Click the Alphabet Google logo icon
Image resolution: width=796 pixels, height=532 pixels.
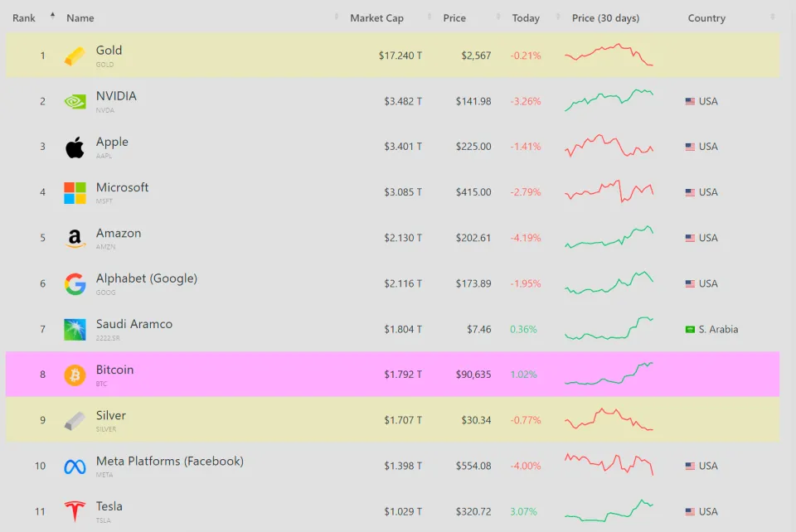75,283
